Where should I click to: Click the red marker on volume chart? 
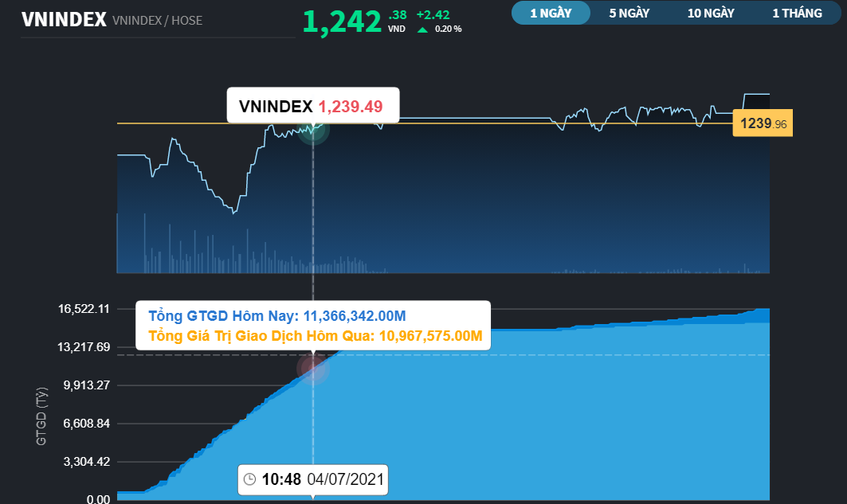pyautogui.click(x=313, y=369)
